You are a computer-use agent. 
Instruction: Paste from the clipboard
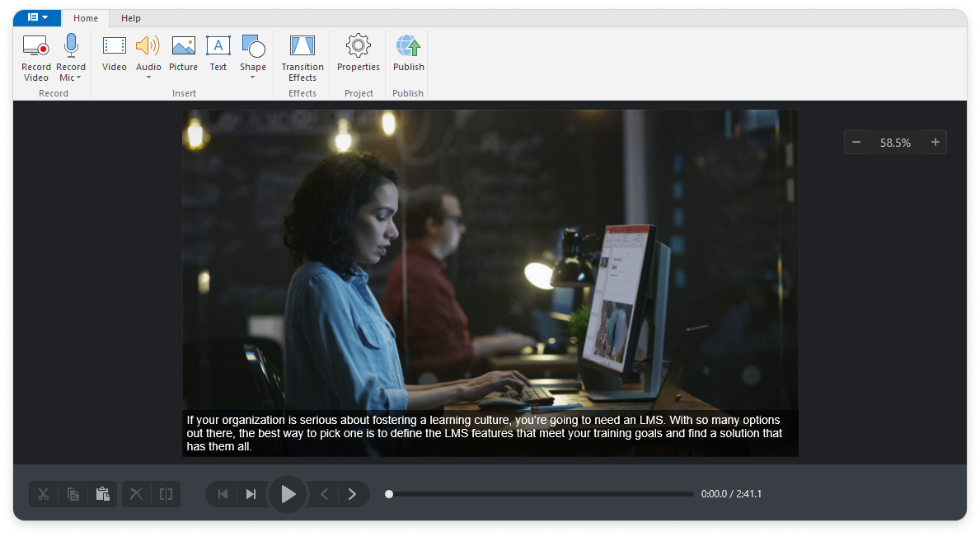pos(102,493)
